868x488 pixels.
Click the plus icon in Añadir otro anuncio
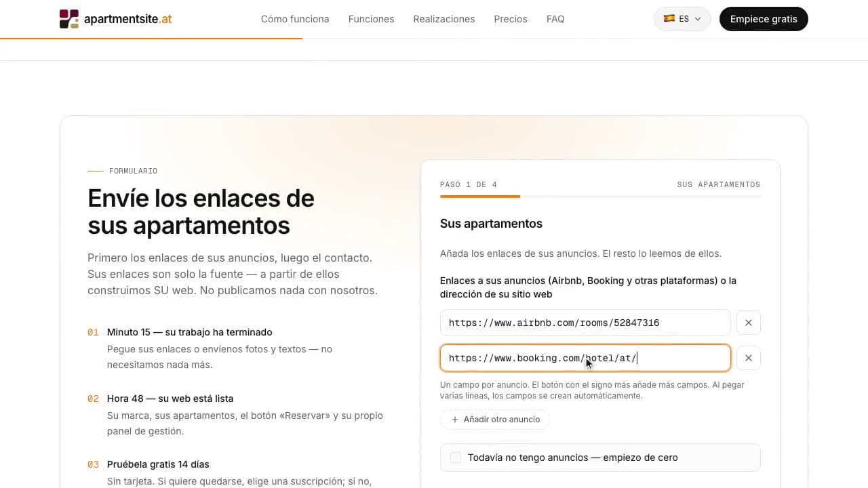455,420
